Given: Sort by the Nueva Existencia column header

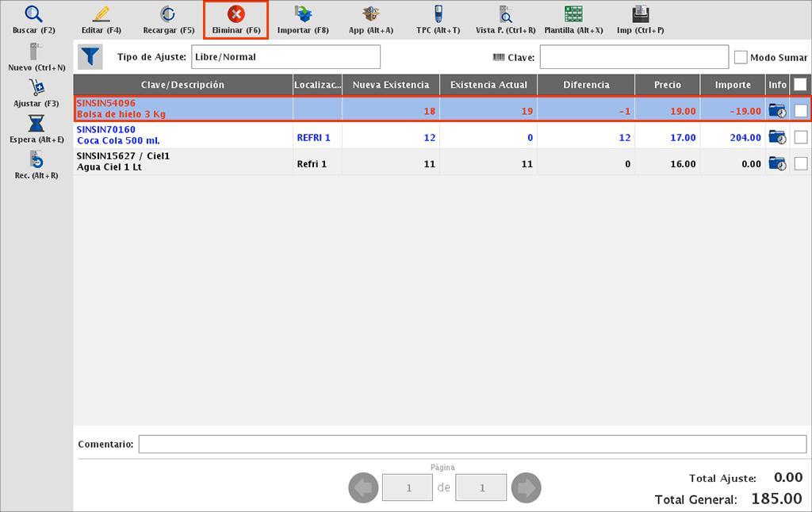Looking at the screenshot, I should 391,85.
